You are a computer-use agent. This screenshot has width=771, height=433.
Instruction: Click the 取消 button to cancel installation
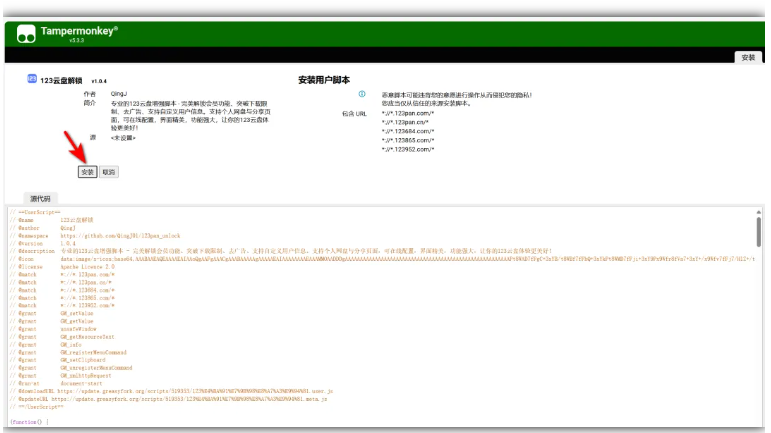coord(109,172)
